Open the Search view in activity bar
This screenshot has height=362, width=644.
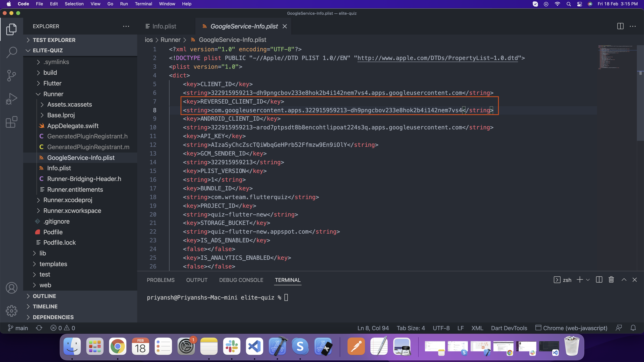point(12,52)
